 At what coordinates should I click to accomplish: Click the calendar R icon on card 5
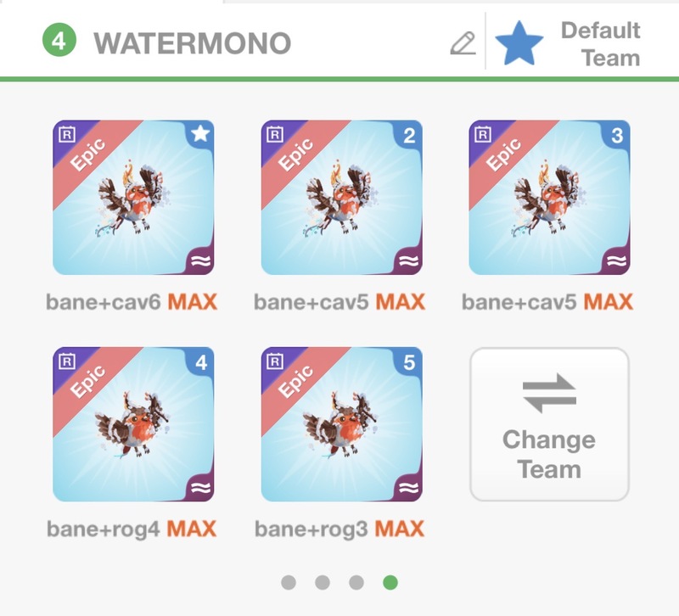(x=274, y=361)
